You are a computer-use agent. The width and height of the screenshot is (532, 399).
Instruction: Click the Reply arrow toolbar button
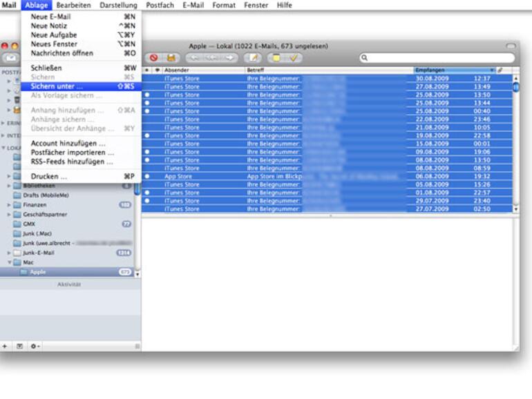point(194,57)
